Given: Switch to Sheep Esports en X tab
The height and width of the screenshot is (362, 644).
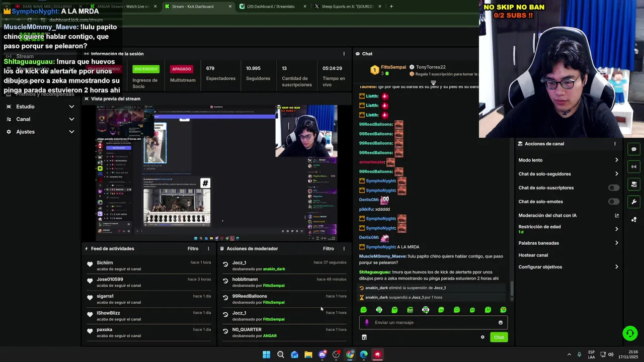Looking at the screenshot, I should pyautogui.click(x=348, y=7).
